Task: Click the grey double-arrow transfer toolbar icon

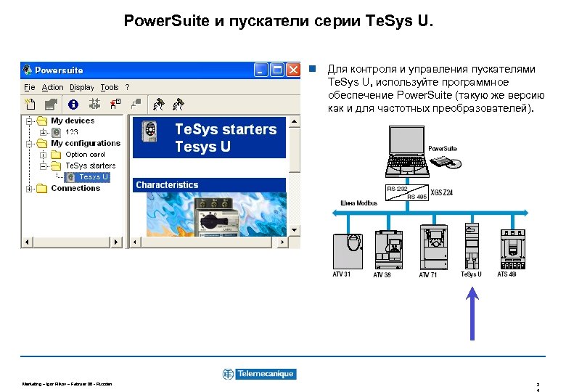Action: tap(94, 105)
